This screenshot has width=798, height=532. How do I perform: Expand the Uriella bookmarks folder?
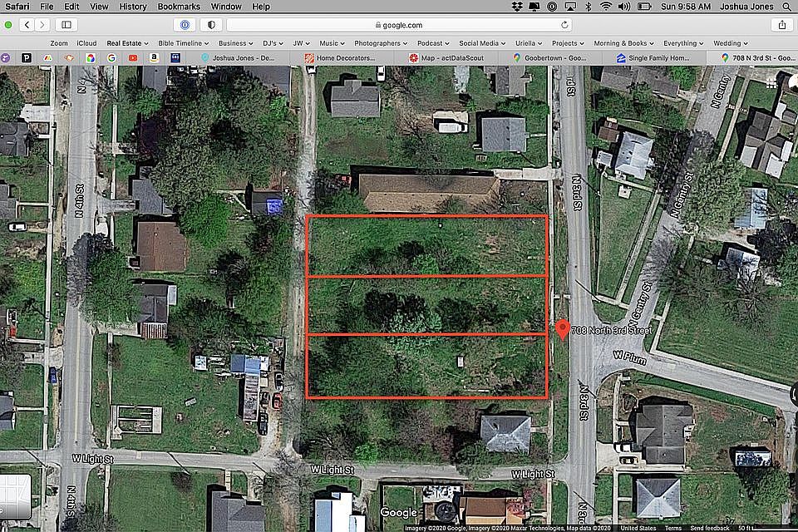coord(529,43)
